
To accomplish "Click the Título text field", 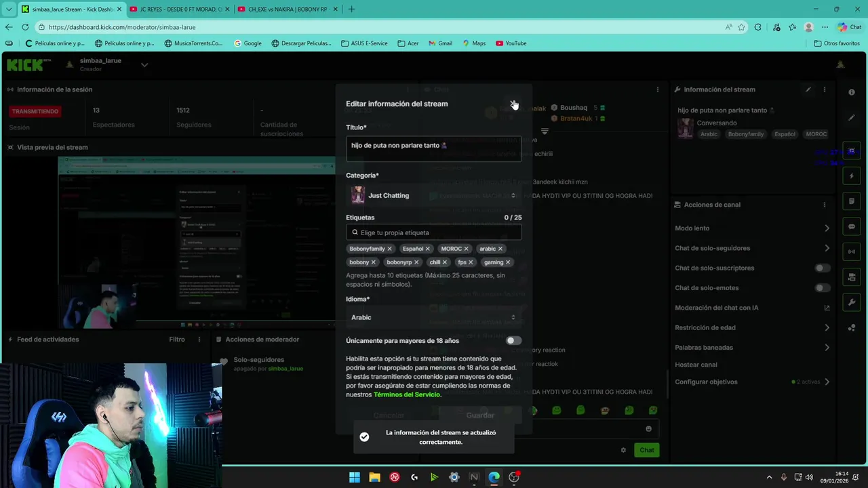I will coord(434,149).
